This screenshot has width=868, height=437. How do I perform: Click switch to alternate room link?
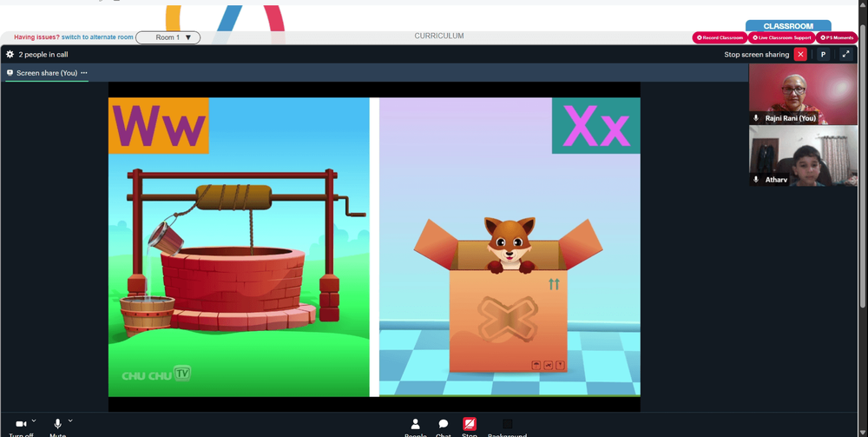tap(97, 37)
